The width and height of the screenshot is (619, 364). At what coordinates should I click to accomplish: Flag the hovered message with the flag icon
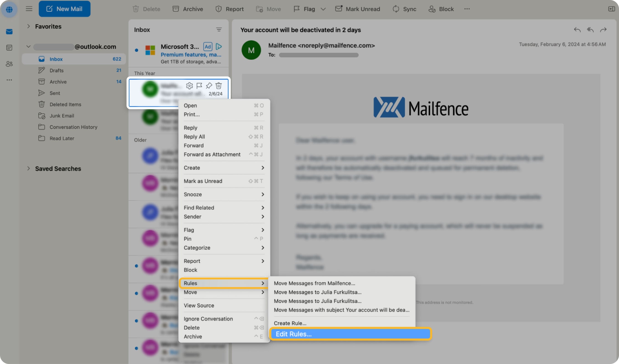pos(199,86)
